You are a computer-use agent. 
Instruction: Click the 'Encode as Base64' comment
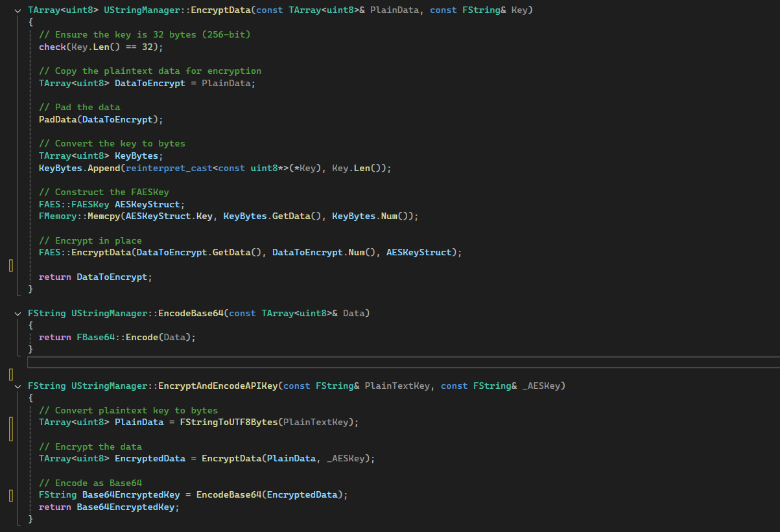click(90, 483)
